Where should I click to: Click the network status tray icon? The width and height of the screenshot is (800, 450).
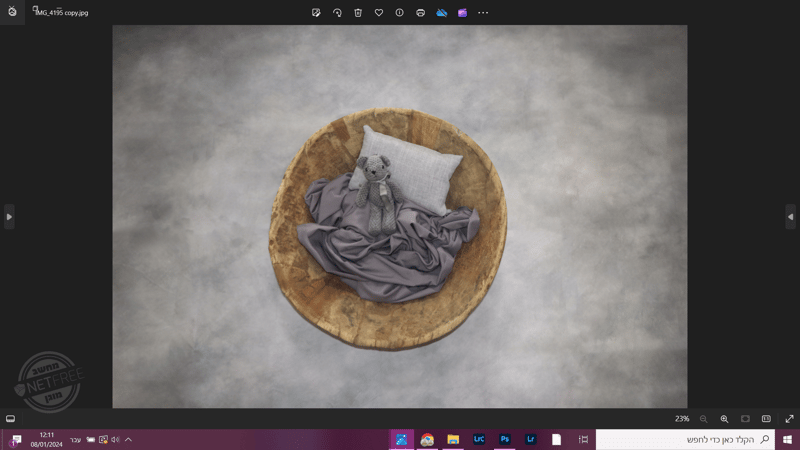click(103, 439)
